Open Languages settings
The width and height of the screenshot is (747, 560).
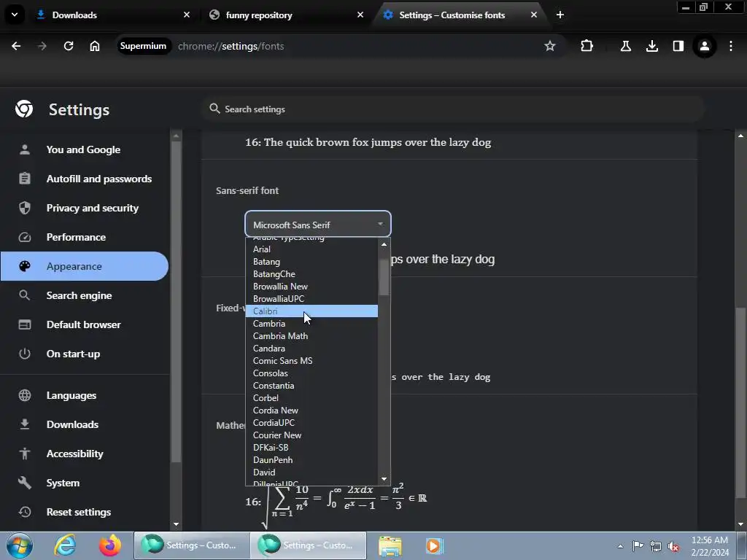point(84,395)
